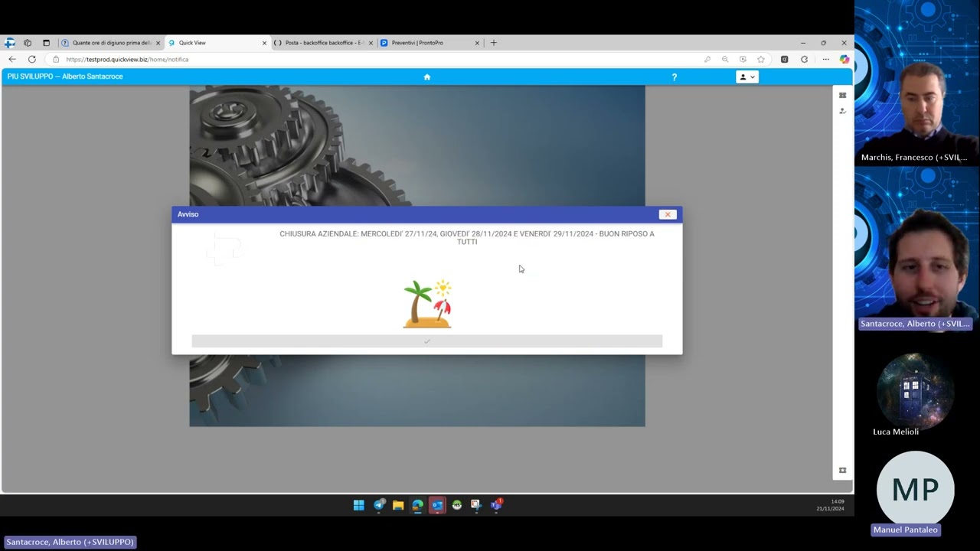Open the app-install icon in address bar

[743, 59]
